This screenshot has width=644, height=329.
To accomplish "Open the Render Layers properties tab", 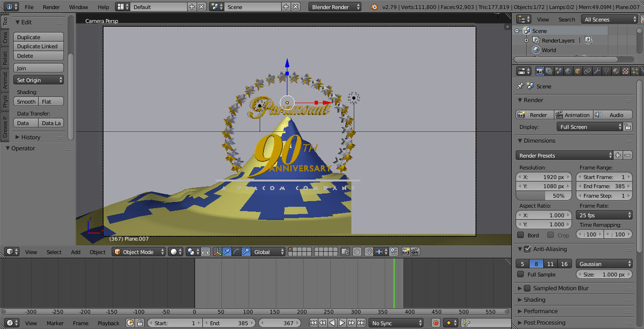I will [x=549, y=71].
